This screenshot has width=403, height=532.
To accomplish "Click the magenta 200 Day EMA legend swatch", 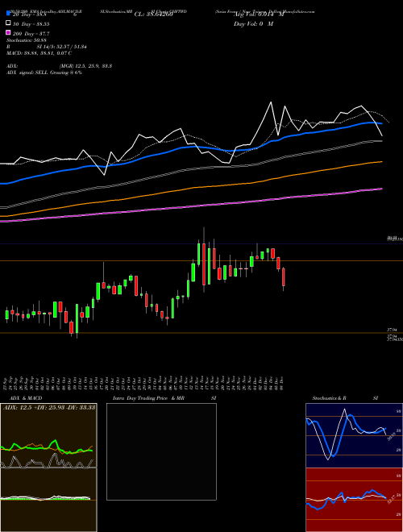I will pos(8,33).
